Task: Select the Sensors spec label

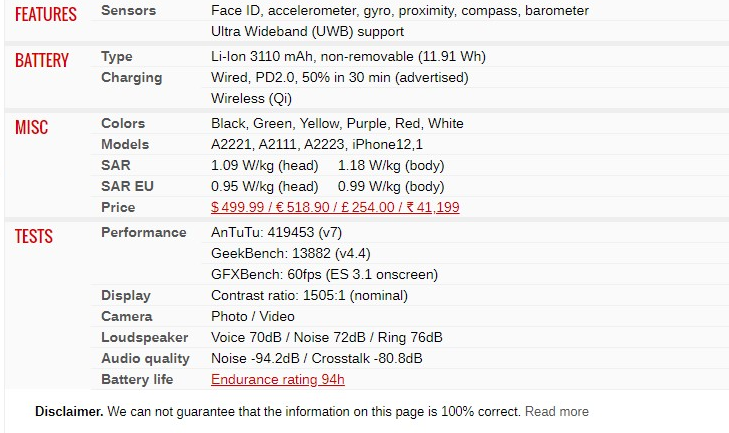Action: click(x=128, y=10)
